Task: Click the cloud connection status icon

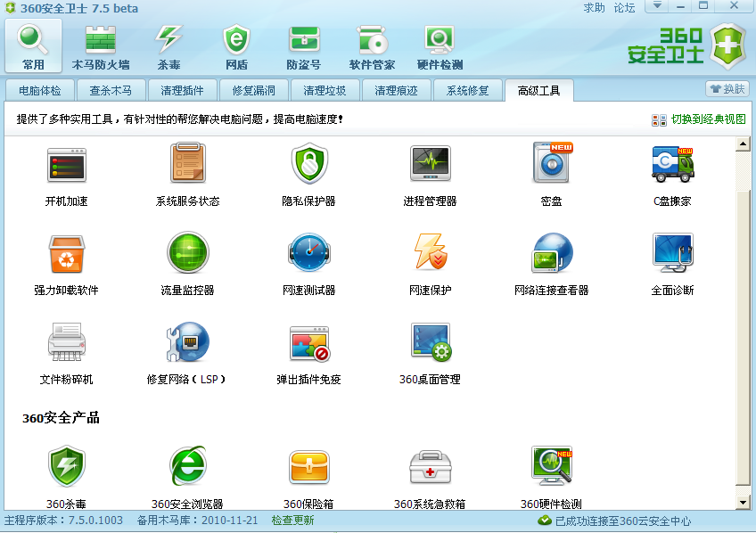Action: pyautogui.click(x=545, y=521)
